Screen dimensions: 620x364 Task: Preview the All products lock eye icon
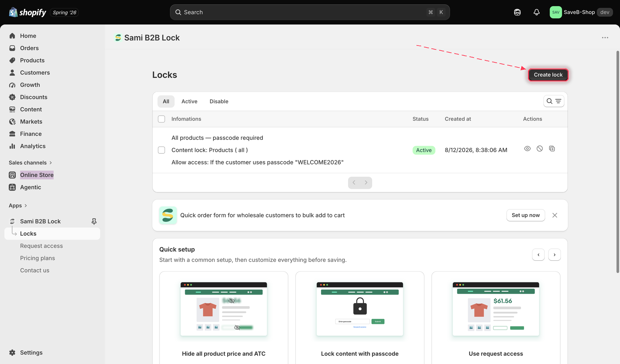tap(527, 149)
